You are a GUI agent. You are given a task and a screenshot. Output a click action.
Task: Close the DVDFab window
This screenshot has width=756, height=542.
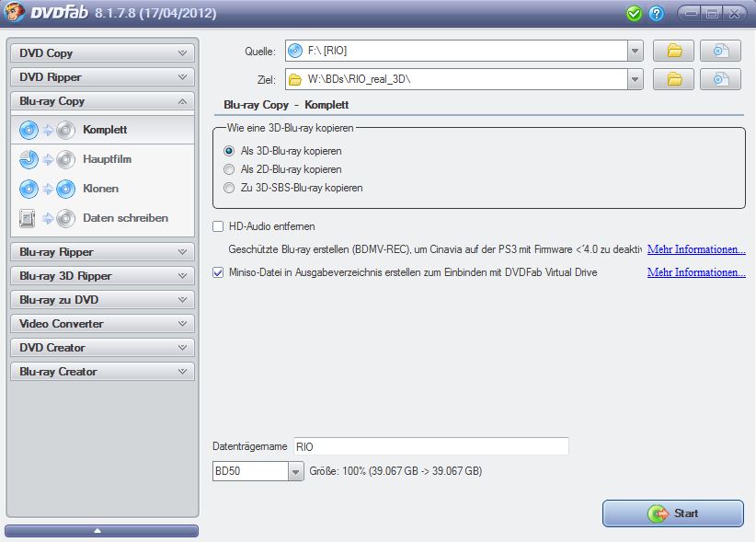735,14
